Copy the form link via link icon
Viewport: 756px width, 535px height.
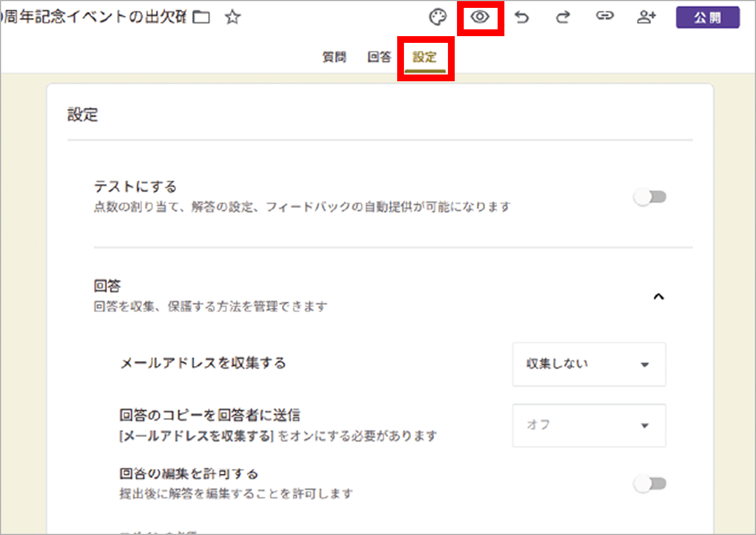click(x=604, y=17)
